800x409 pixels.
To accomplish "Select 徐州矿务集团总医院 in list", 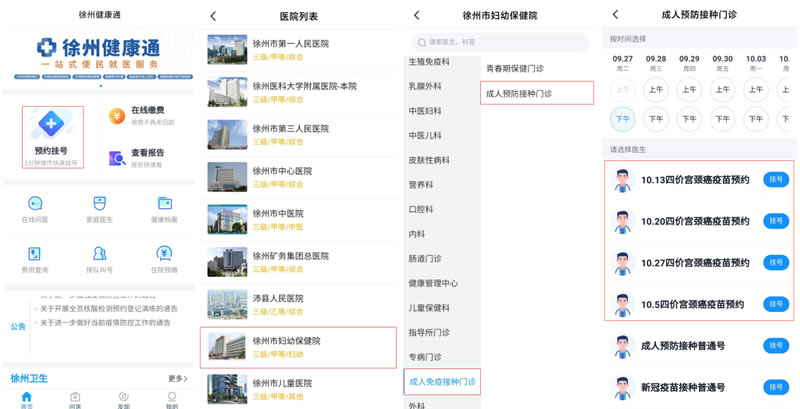I will tap(298, 262).
